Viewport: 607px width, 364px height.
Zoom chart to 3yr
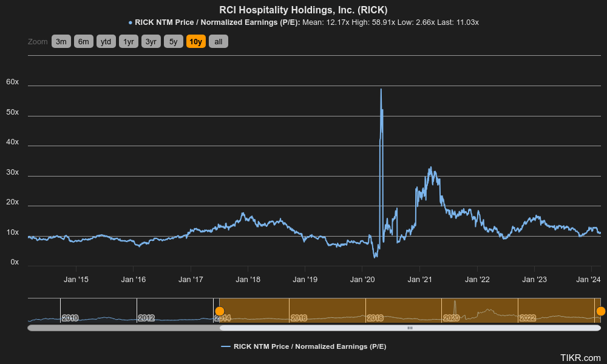click(x=151, y=42)
